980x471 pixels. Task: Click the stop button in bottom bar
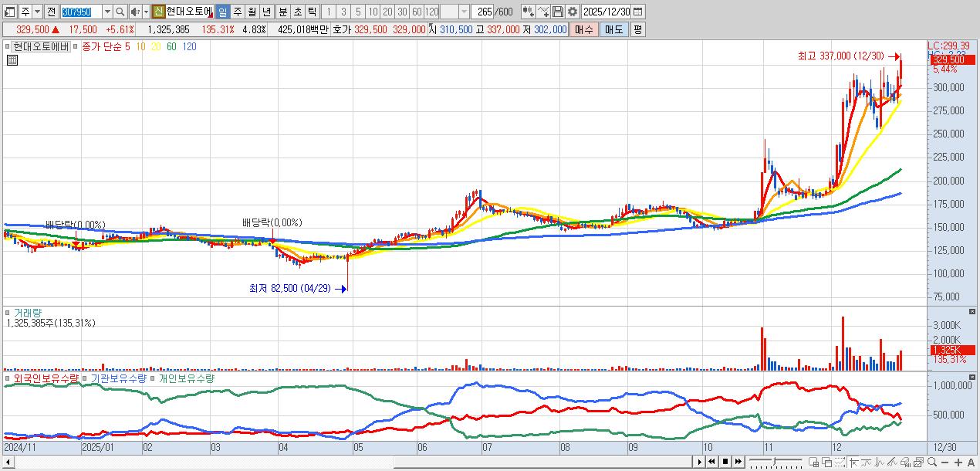click(x=725, y=462)
